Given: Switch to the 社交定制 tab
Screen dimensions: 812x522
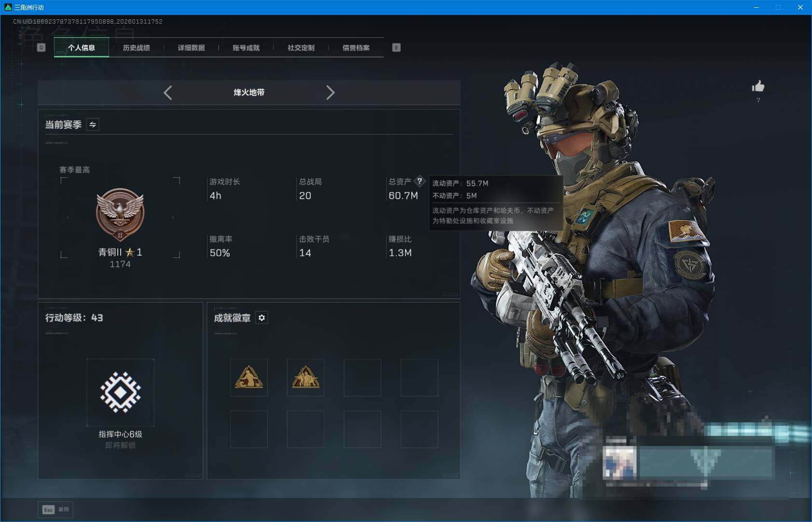Looking at the screenshot, I should tap(301, 47).
